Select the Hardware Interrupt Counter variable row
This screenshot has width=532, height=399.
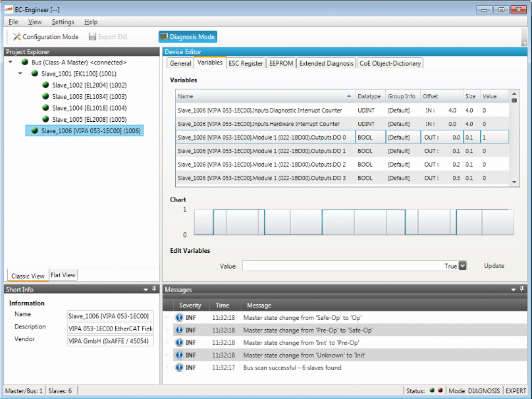point(342,124)
